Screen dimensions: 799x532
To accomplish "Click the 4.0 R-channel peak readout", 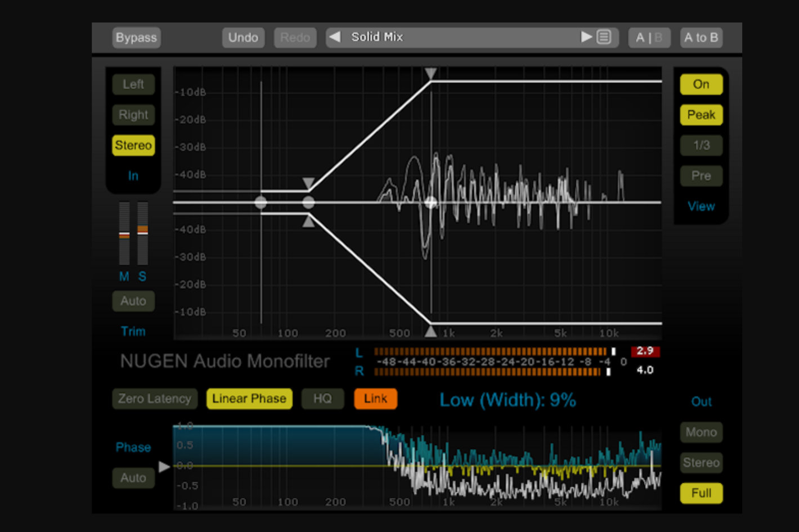I will tap(645, 370).
